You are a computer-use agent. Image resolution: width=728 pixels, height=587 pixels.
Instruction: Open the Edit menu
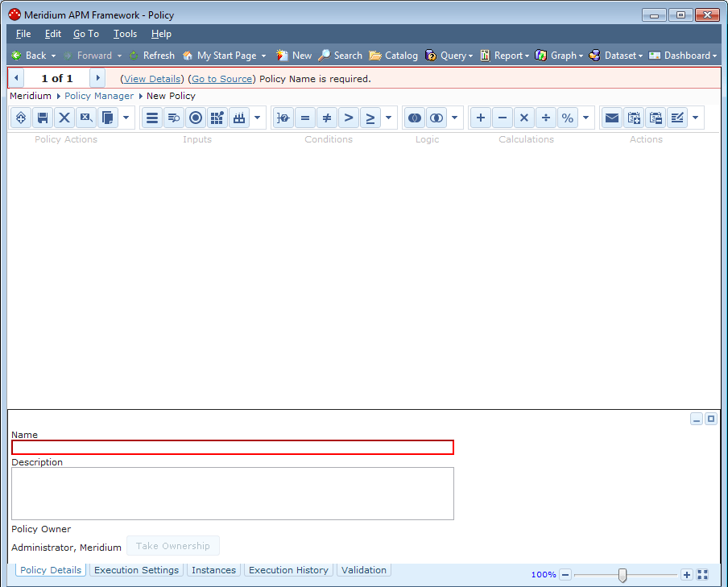[53, 34]
